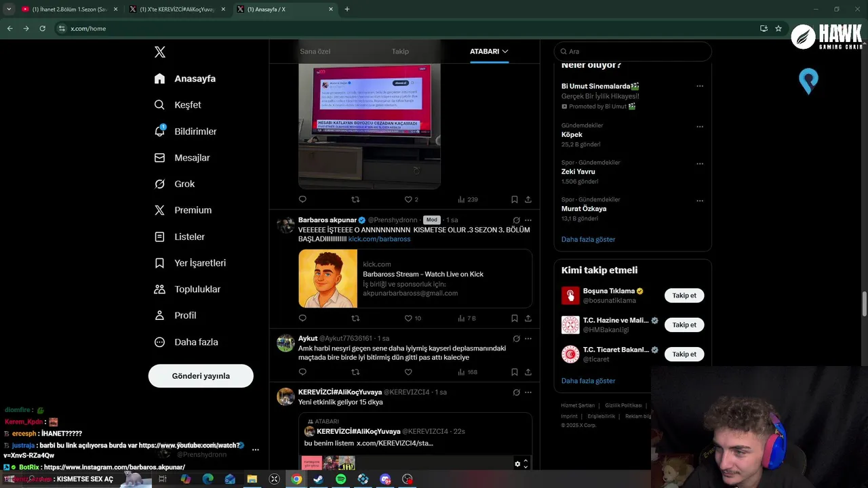Open more options on Barbaros akpunar's post
Viewport: 868px width, 488px height.
click(528, 220)
